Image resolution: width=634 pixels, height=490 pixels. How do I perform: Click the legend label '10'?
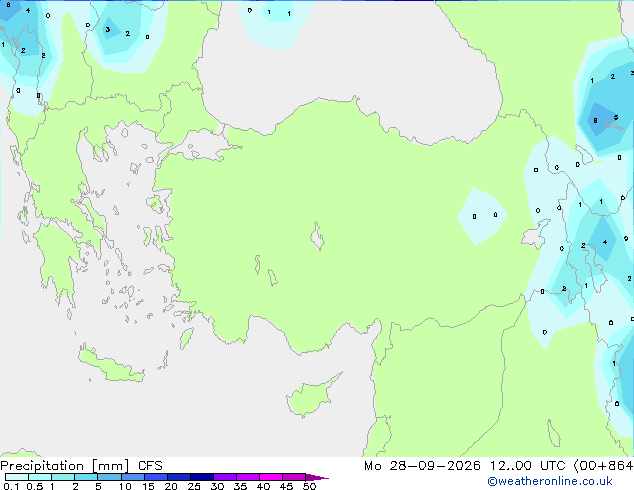tap(125, 486)
